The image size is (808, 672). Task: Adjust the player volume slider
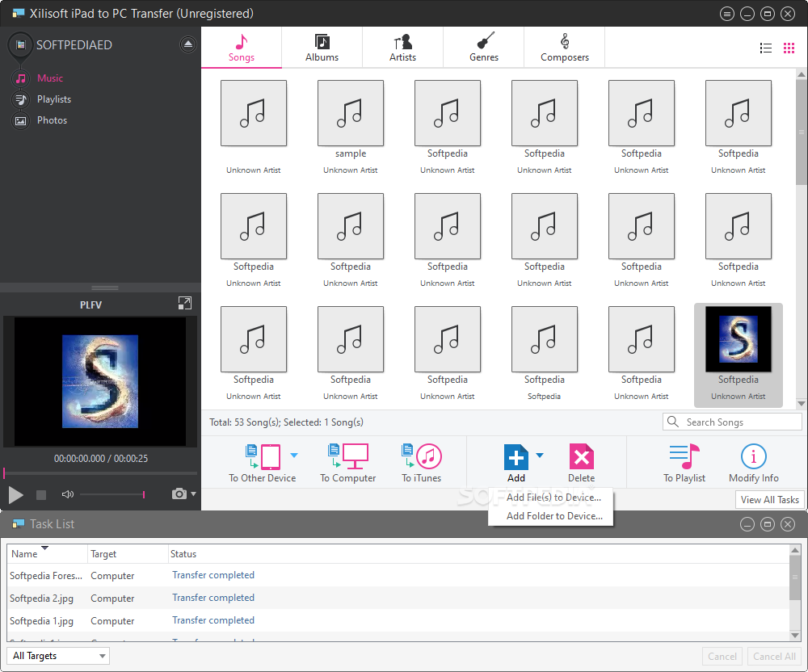coord(112,494)
